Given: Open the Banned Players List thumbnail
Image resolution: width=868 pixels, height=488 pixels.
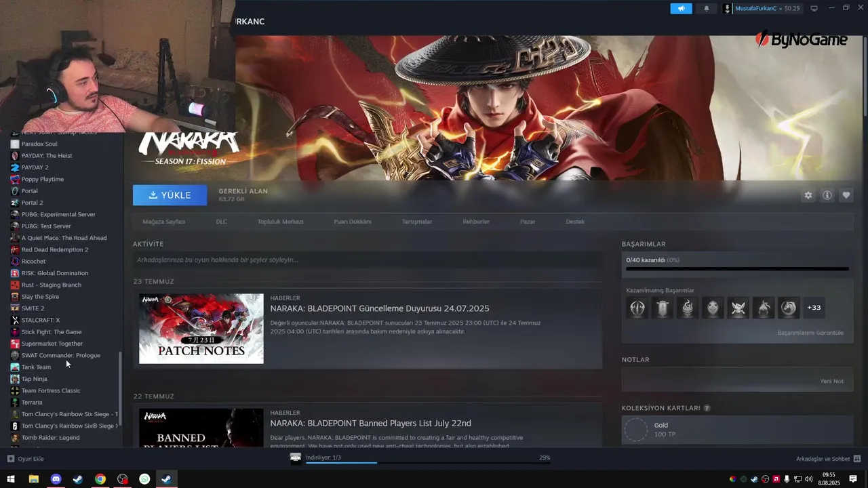Looking at the screenshot, I should pyautogui.click(x=201, y=428).
